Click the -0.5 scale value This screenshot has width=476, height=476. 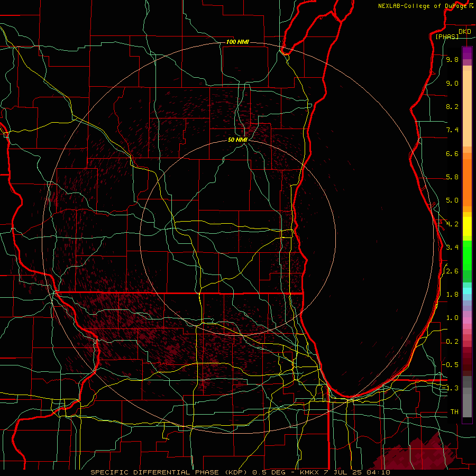click(451, 365)
